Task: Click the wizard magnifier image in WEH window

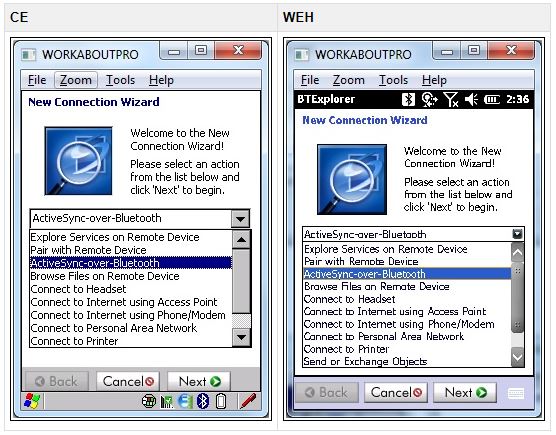Action: (x=352, y=179)
